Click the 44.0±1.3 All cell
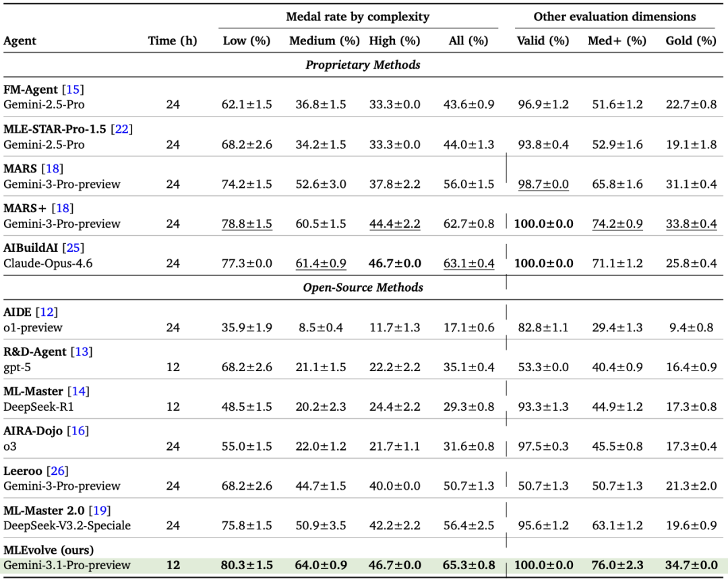The width and height of the screenshot is (728, 584). point(468,145)
